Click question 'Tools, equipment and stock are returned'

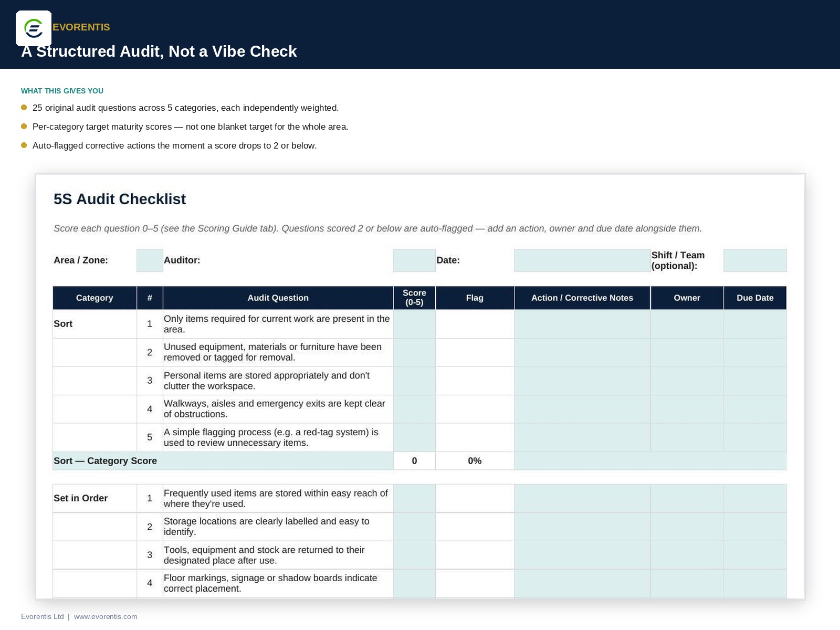pyautogui.click(x=278, y=555)
